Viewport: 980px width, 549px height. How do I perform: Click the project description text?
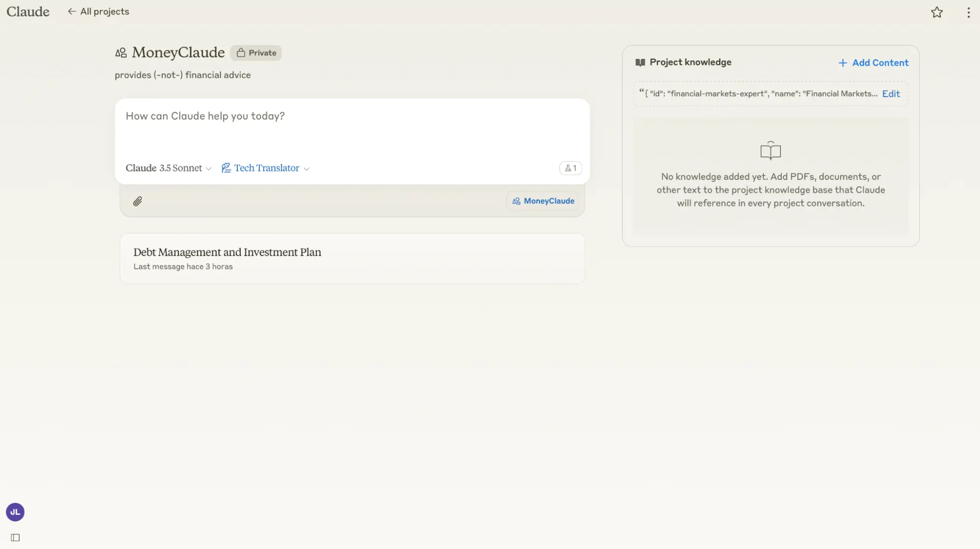click(182, 75)
